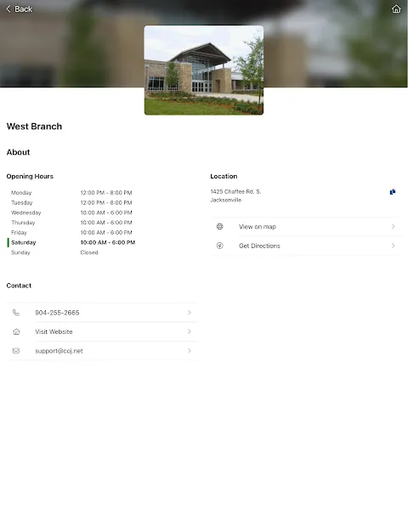The image size is (408, 532).
Task: Click the compass icon beside Get Directions
Action: (x=220, y=246)
